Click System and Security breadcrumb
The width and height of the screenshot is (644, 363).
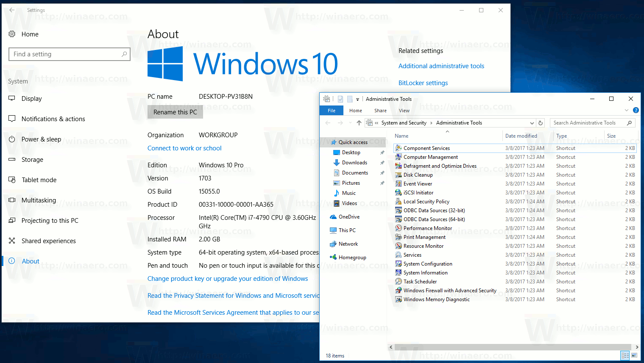coord(404,123)
